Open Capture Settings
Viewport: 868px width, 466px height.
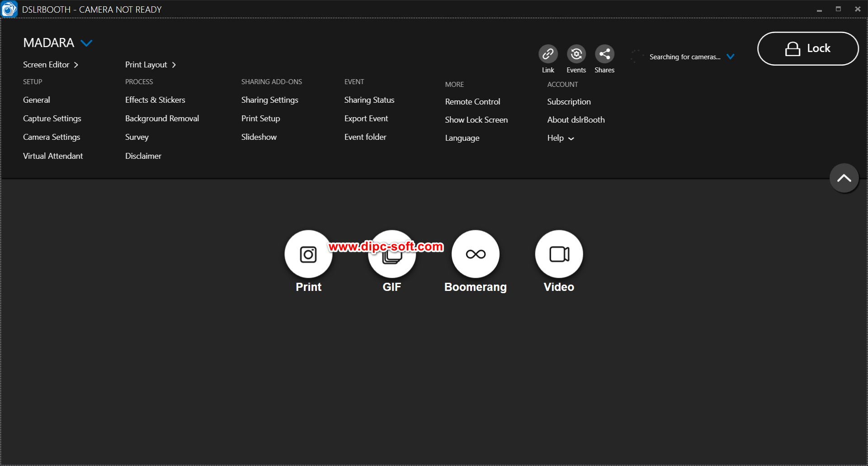tap(52, 119)
